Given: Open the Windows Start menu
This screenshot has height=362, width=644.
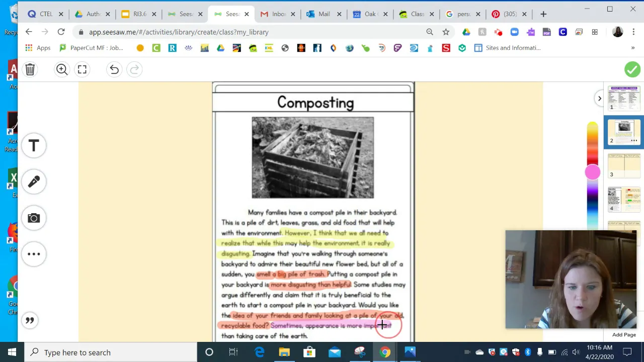Looking at the screenshot, I should [x=12, y=352].
